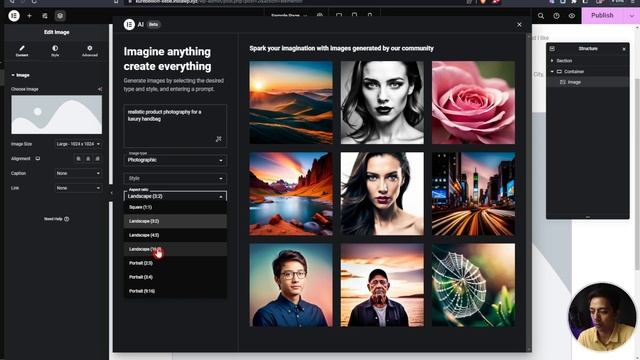Toggle the preview eye icon
This screenshot has width=640, height=360.
coord(572,16)
